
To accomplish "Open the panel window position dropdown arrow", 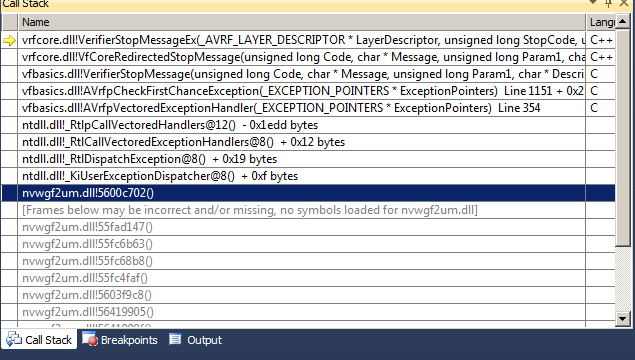I will 593,2.
